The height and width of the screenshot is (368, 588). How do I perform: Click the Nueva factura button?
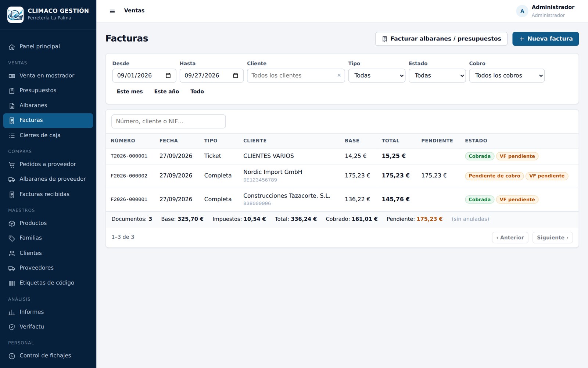[x=545, y=39]
